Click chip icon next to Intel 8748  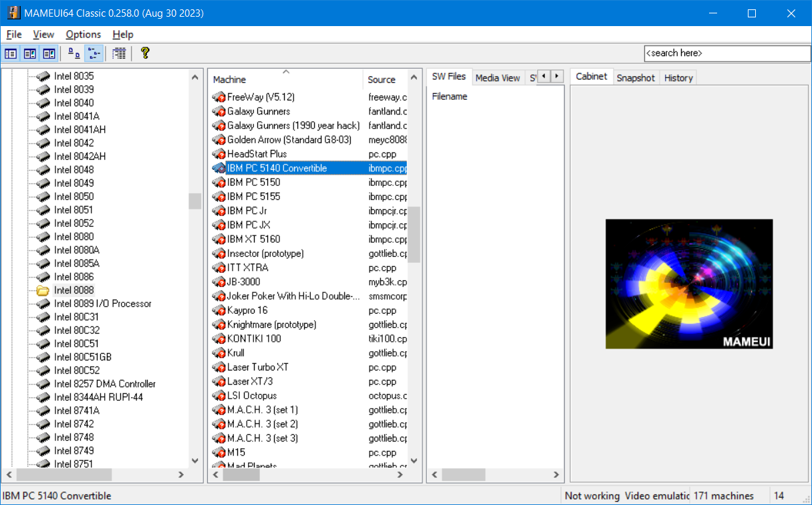[x=43, y=437]
